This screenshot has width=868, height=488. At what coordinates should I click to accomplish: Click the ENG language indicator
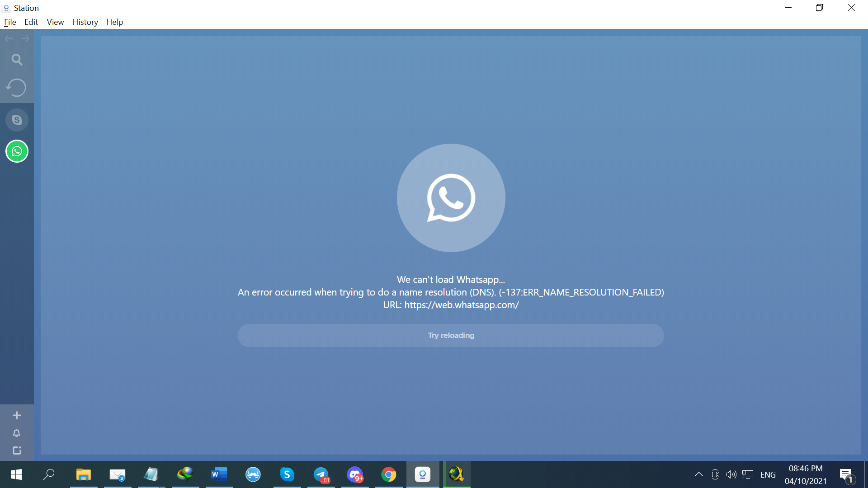(x=768, y=474)
